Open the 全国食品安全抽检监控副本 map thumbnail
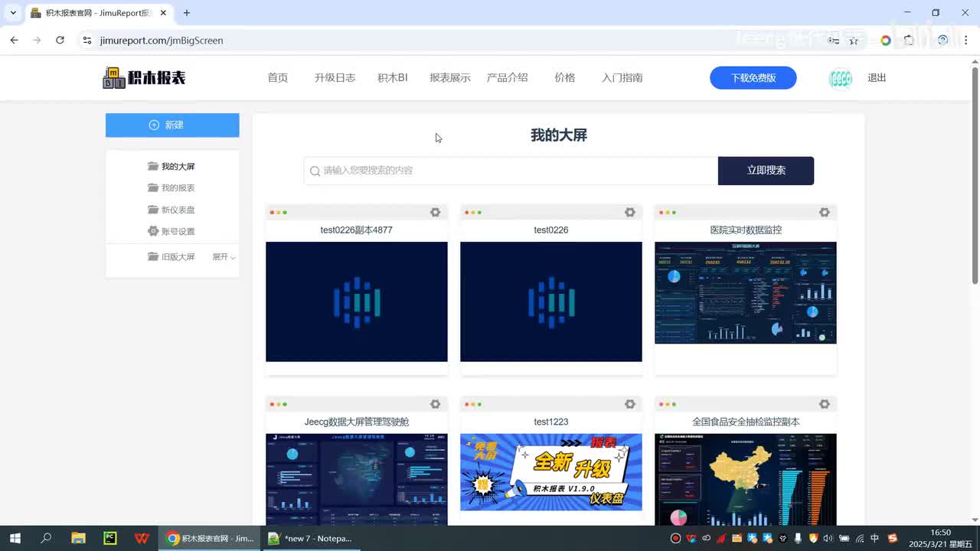The height and width of the screenshot is (551, 980). tap(746, 480)
